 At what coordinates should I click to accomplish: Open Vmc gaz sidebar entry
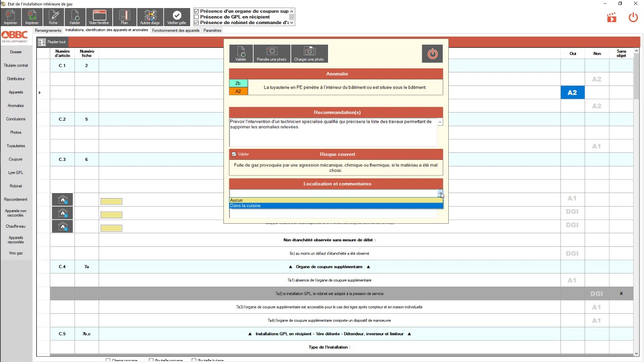tap(16, 253)
